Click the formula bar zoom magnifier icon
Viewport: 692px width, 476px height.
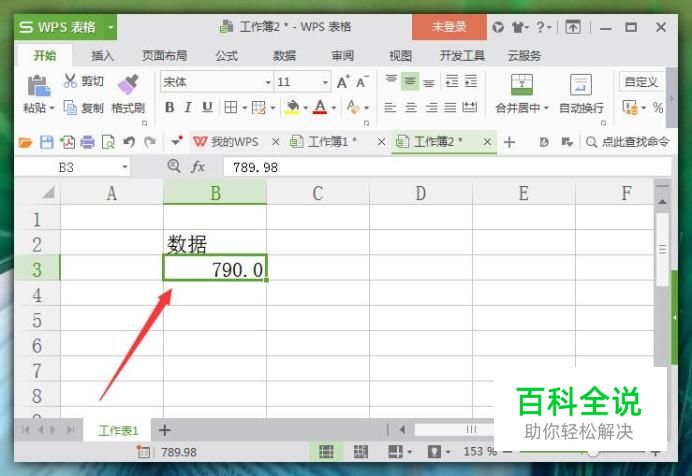174,166
